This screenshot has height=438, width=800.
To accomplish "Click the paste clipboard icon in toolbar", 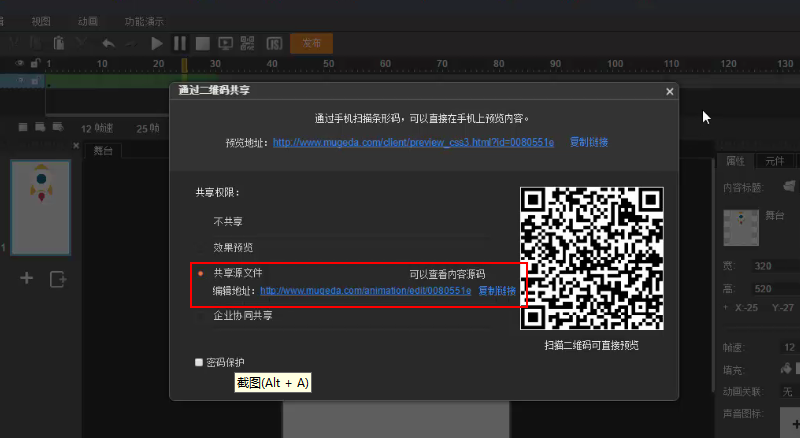I will tap(59, 43).
